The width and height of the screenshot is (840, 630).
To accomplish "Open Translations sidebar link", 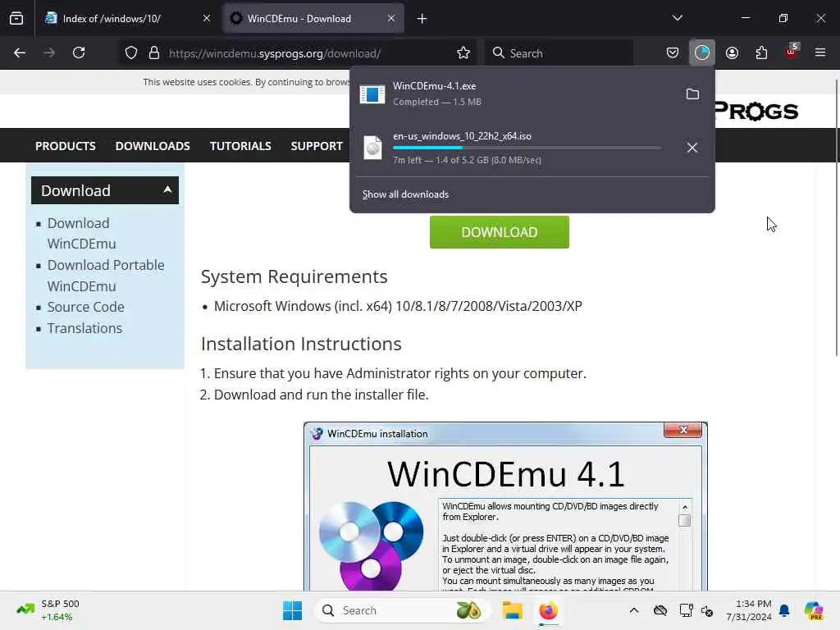I will 84,328.
